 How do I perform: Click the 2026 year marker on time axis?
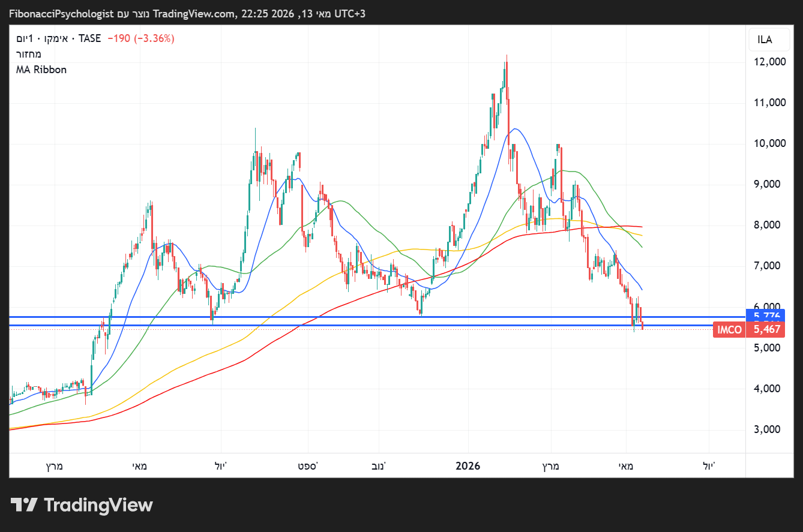pos(468,466)
